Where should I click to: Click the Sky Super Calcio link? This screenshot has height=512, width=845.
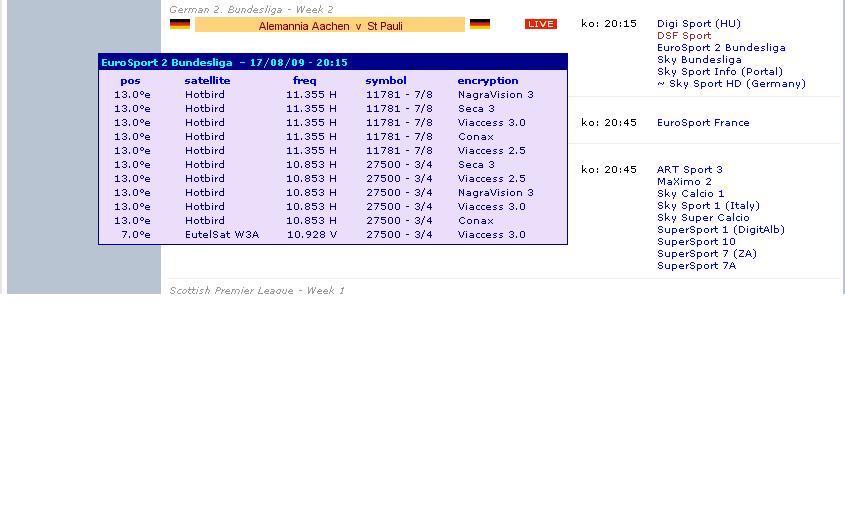pos(703,218)
